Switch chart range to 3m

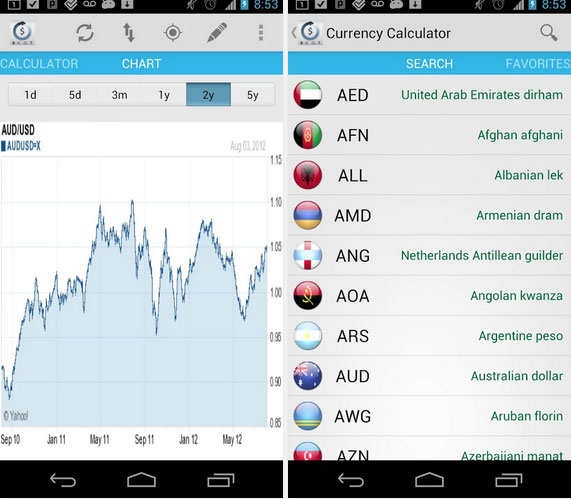[119, 95]
